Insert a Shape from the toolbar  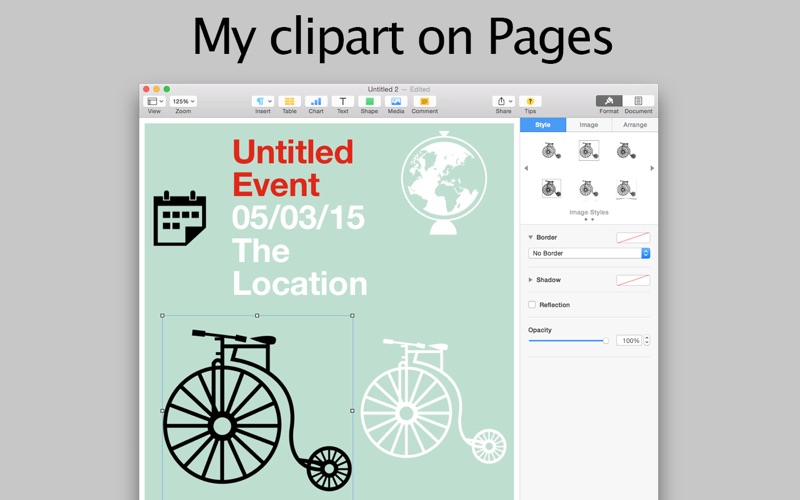[369, 101]
